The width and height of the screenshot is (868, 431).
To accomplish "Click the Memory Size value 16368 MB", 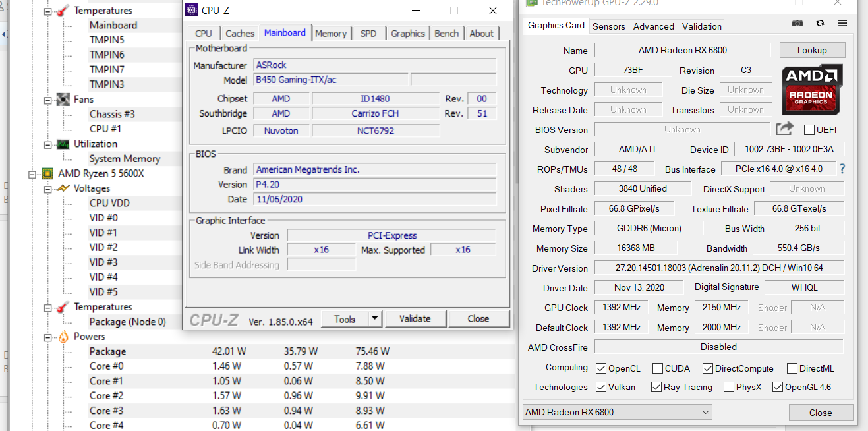I will pos(635,248).
